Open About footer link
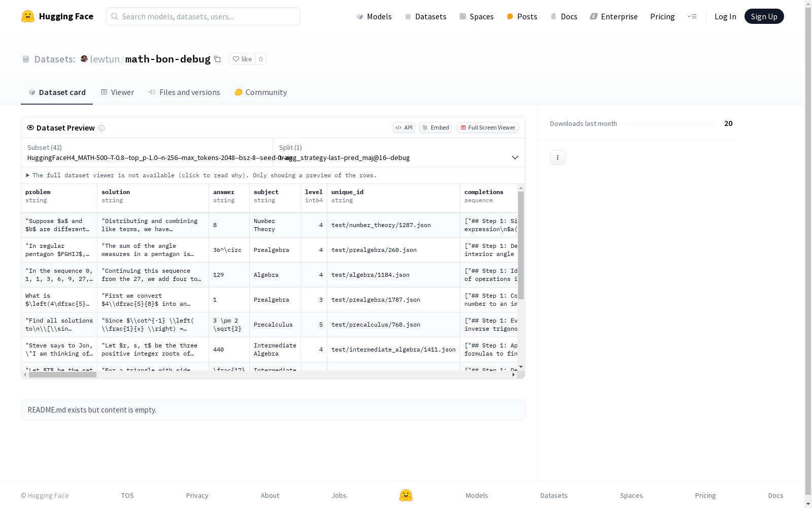 pos(270,495)
